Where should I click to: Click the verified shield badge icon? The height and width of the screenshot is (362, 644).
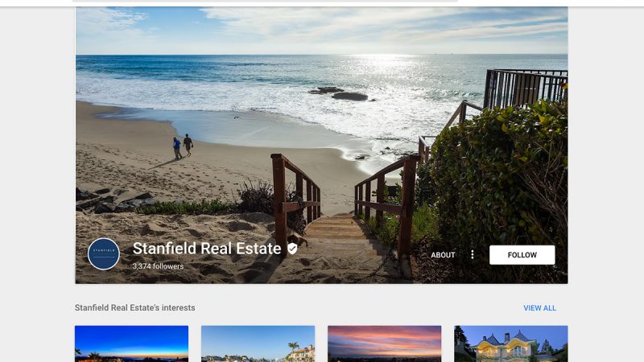pyautogui.click(x=292, y=249)
